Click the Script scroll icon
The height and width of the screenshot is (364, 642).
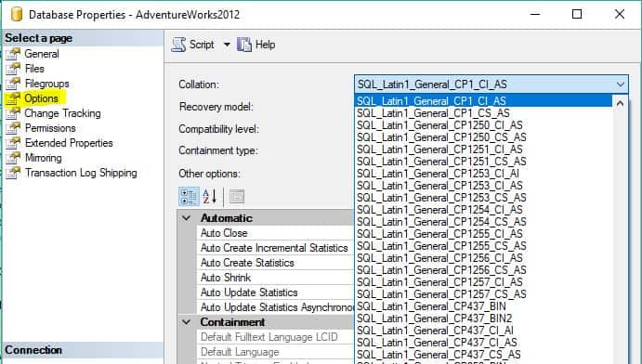pos(178,45)
